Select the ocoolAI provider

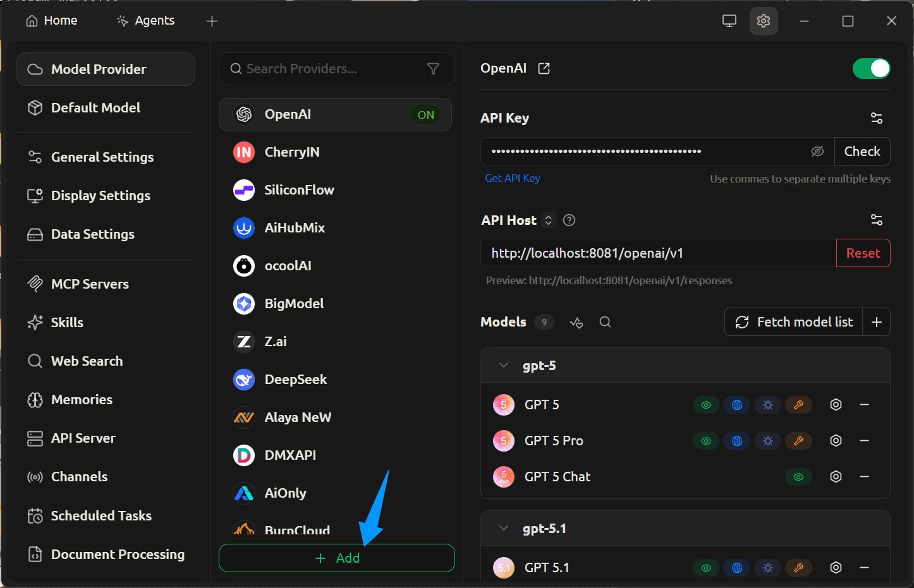(x=335, y=266)
